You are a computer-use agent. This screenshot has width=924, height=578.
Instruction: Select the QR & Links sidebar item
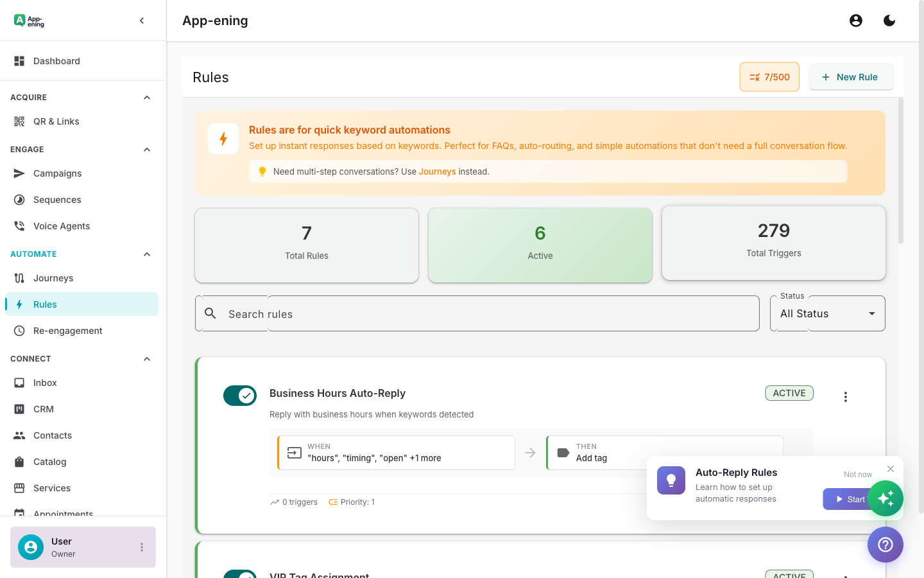[x=56, y=121]
